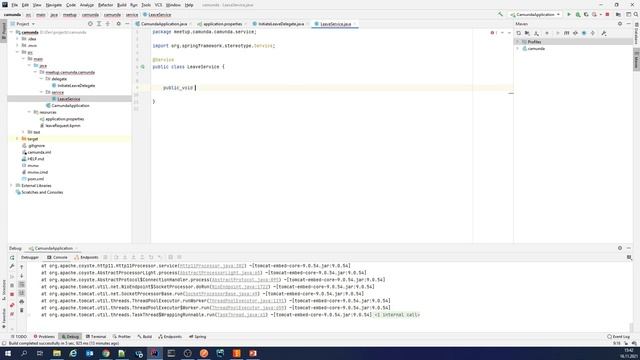The height and width of the screenshot is (360, 640).
Task: Expand camunda node in Maven panel
Action: 518,49
